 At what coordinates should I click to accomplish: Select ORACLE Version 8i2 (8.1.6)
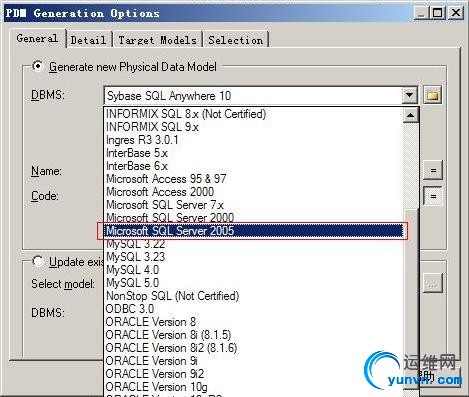click(x=254, y=348)
